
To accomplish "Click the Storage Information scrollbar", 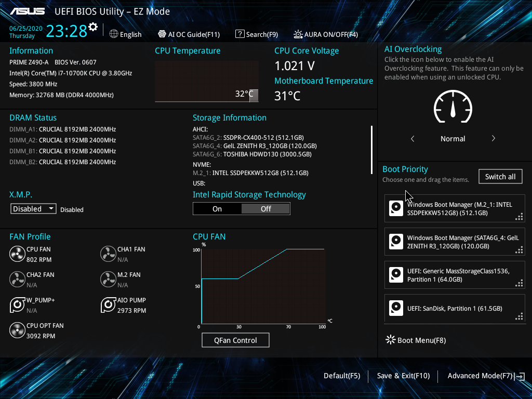I will 372,150.
